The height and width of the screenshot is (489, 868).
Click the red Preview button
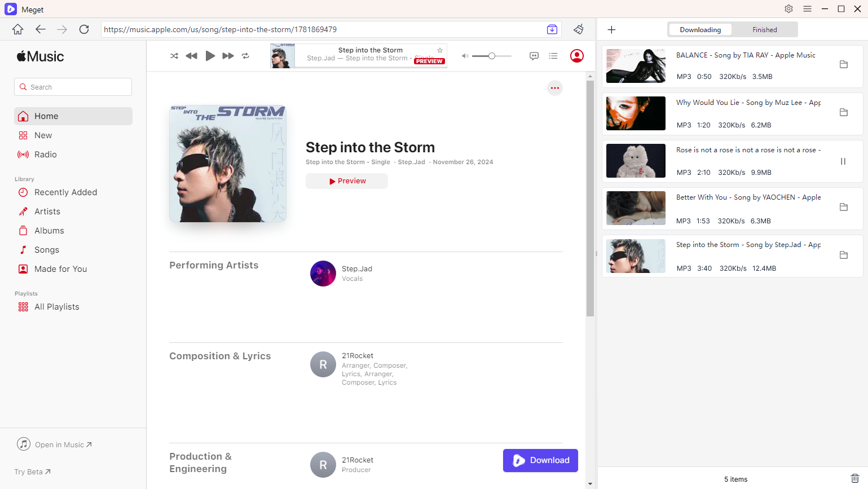[x=347, y=181]
